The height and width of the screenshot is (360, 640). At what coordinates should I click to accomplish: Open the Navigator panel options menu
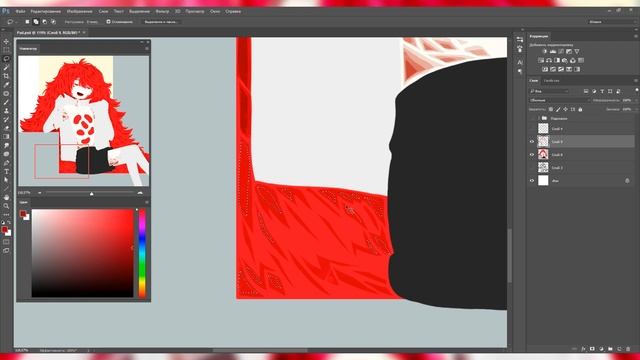(x=147, y=49)
